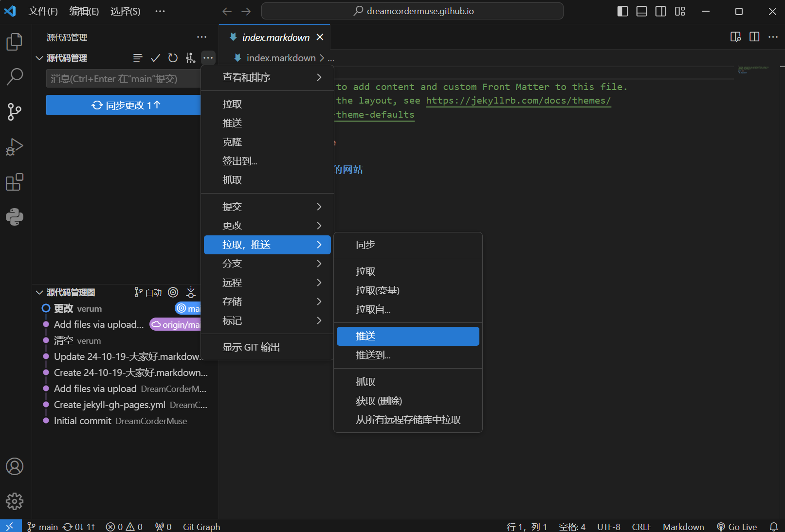
Task: Click synchronize changes counter in status bar
Action: (79, 527)
